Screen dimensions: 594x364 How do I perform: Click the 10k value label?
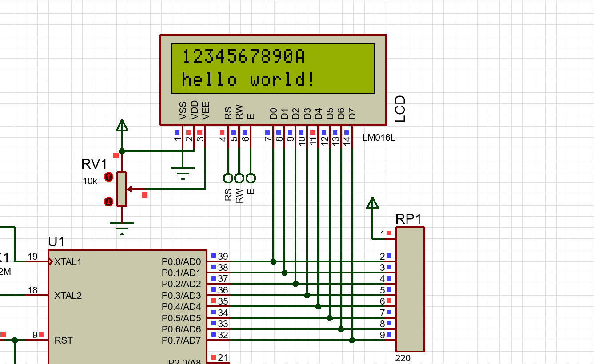[x=89, y=181]
